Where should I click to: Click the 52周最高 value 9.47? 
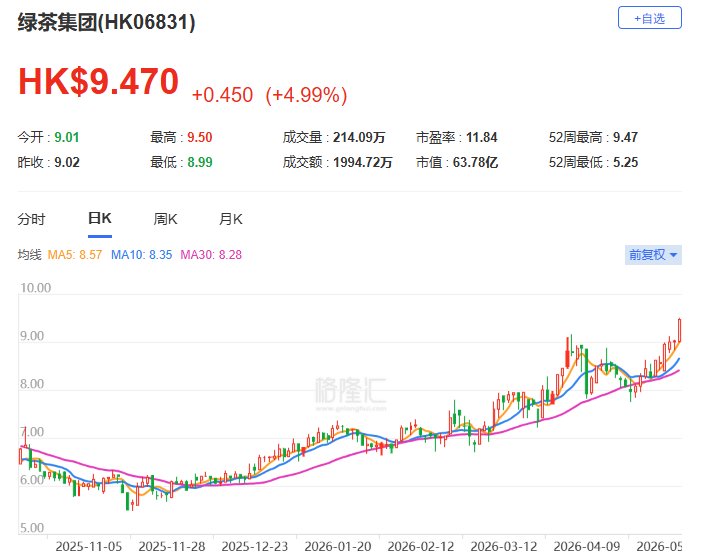pos(625,137)
